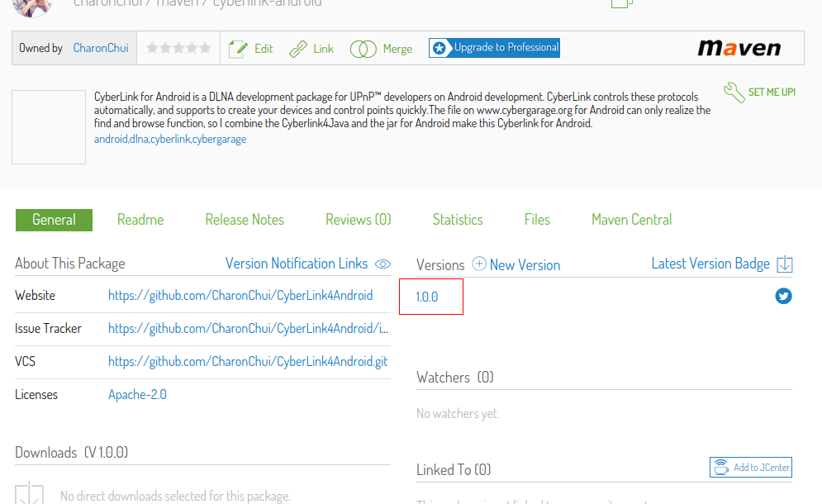Click the Twitter share icon for version 1.0.0

pos(783,296)
